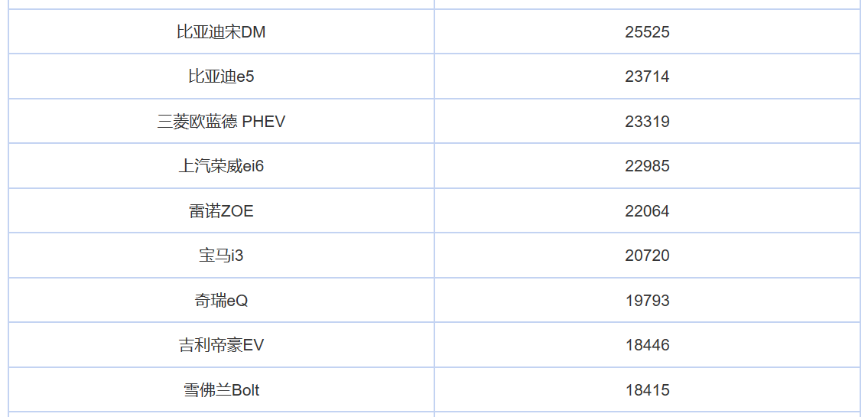Click the 三菱欧蓝德 PHEV cell
The height and width of the screenshot is (417, 868).
pos(221,122)
